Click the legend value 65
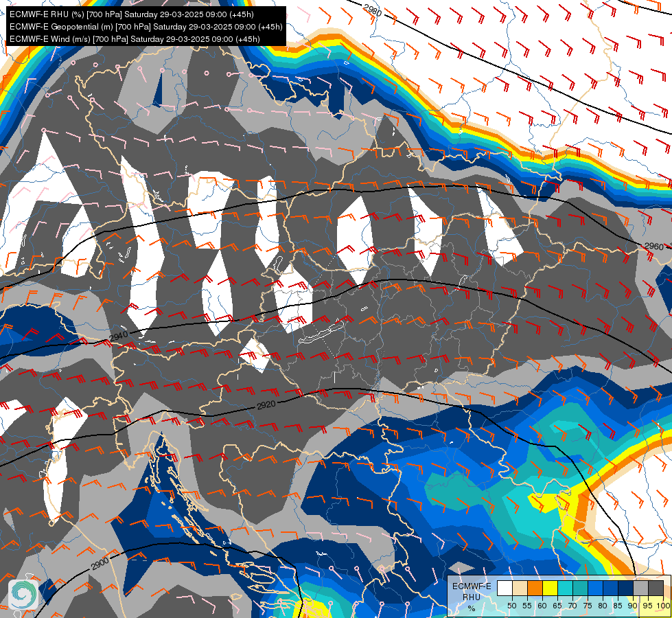 pos(557,606)
